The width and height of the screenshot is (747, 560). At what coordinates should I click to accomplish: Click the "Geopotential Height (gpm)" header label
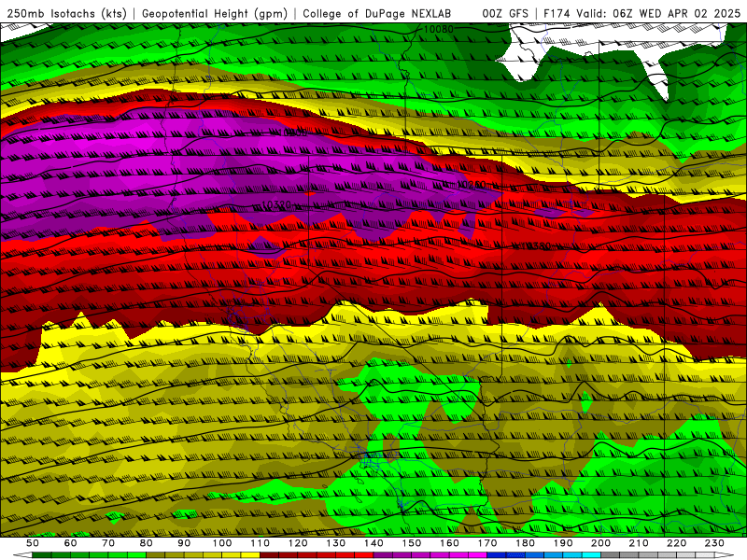pyautogui.click(x=215, y=13)
